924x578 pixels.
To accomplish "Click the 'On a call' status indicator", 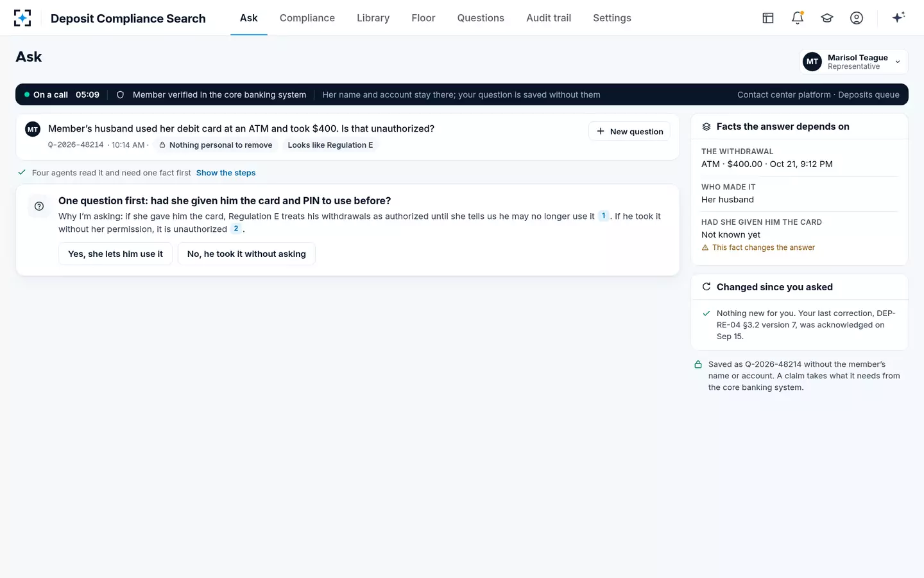I will tap(46, 95).
